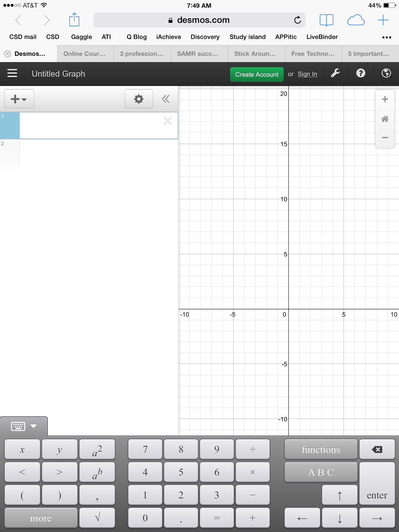The width and height of the screenshot is (399, 532).
Task: Focus the expression 1 input field
Action: pos(99,125)
